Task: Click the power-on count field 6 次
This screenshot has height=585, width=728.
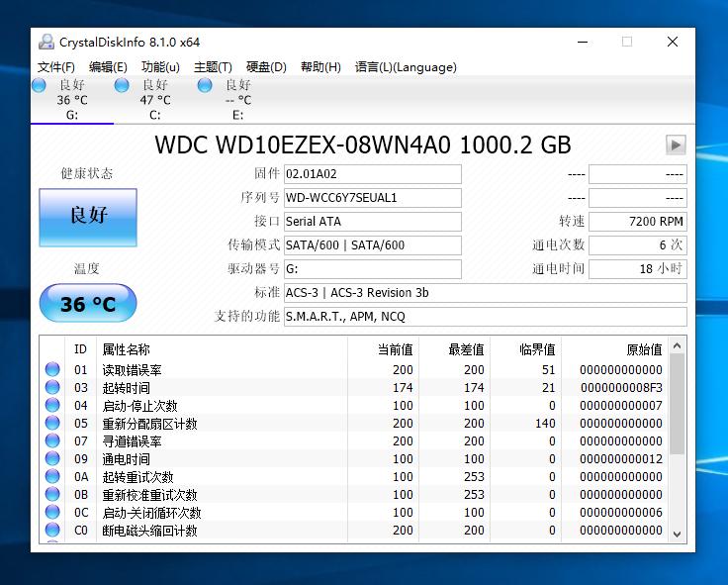Action: pos(637,245)
